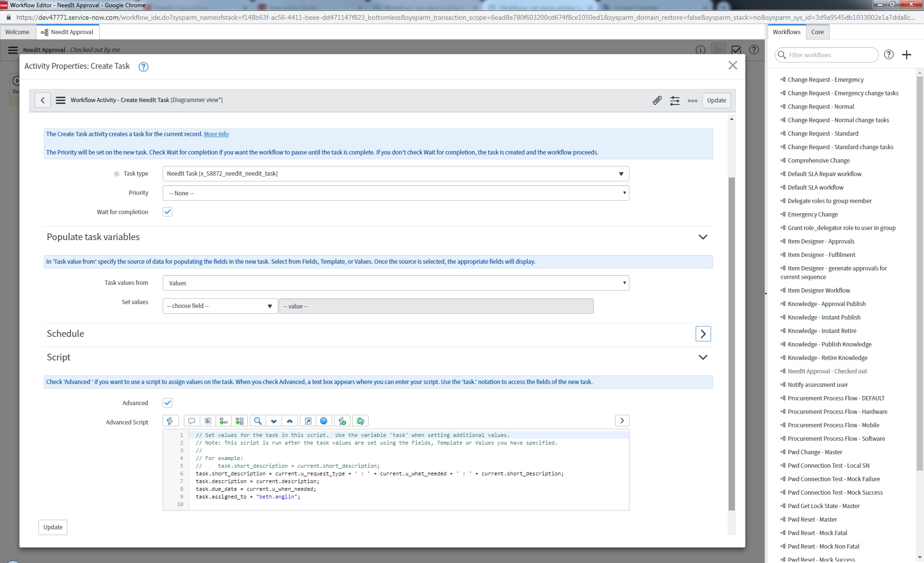
Task: Open the script debugger bug icon
Action: 360,421
